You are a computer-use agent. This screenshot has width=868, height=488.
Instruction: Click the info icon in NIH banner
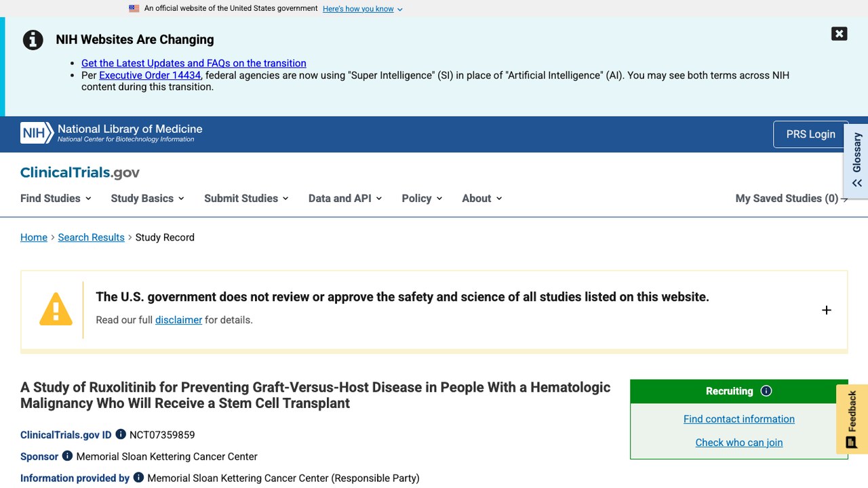click(x=33, y=40)
